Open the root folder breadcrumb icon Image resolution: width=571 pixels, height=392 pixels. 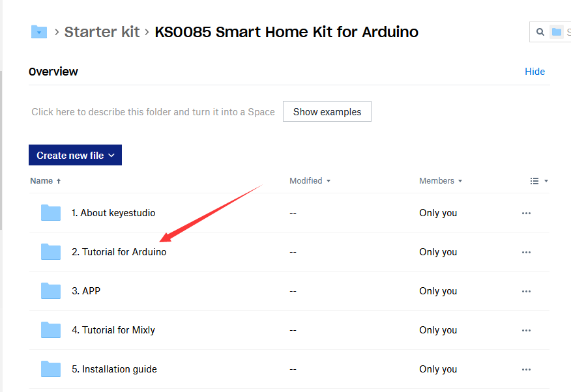(39, 32)
